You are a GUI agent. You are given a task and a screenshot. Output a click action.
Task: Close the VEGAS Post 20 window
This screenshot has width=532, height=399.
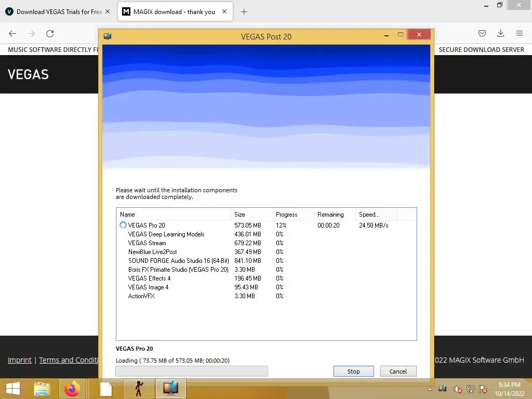point(419,34)
